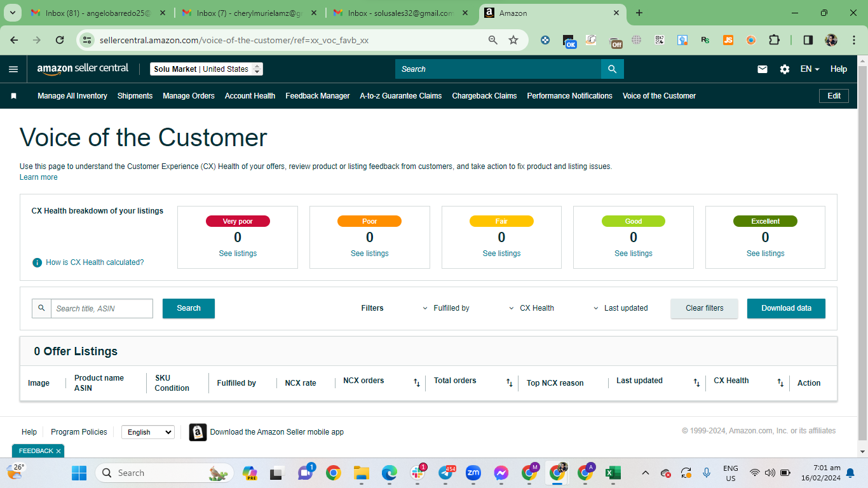The image size is (868, 488).
Task: Open a new browser tab
Action: 639,13
